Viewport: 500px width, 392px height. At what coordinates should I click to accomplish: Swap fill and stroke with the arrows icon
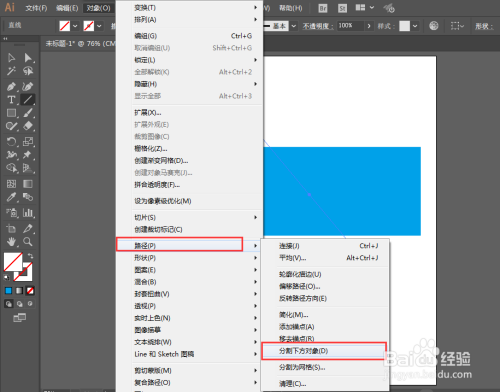(x=31, y=256)
